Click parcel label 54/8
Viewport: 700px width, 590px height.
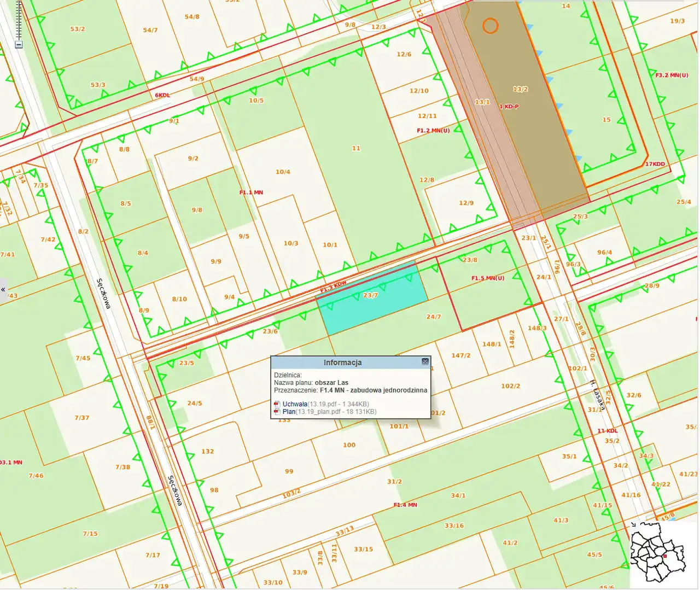click(192, 17)
